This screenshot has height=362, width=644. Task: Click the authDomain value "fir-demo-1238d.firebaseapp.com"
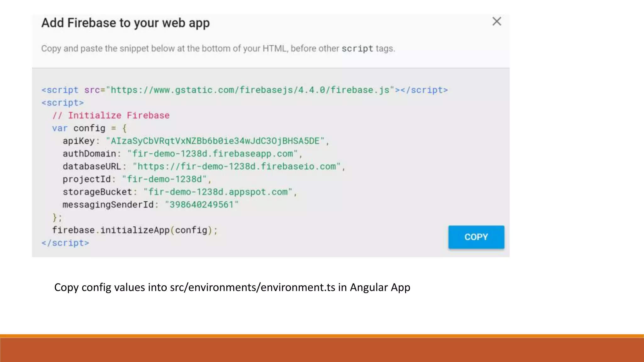(212, 154)
